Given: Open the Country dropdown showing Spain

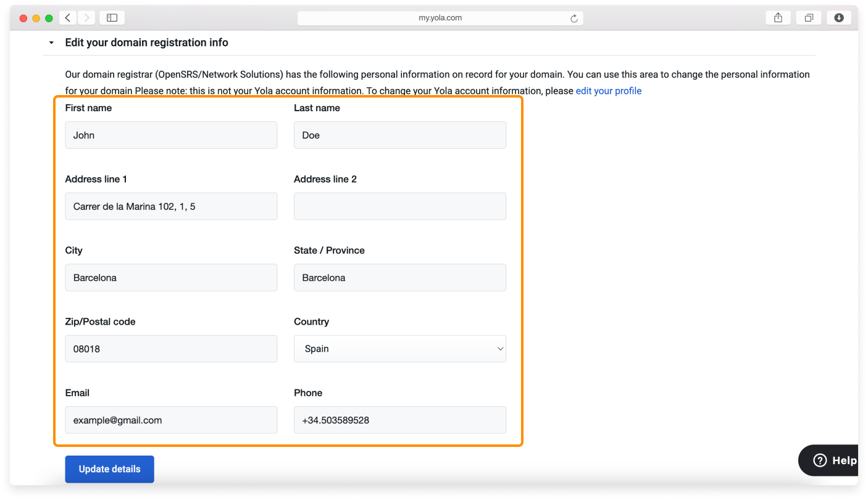Looking at the screenshot, I should 400,349.
